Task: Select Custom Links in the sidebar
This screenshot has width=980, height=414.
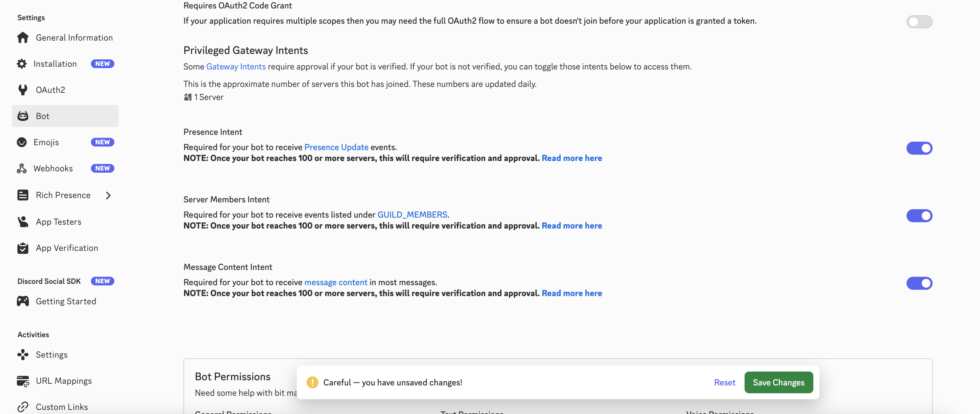Action: click(x=62, y=406)
